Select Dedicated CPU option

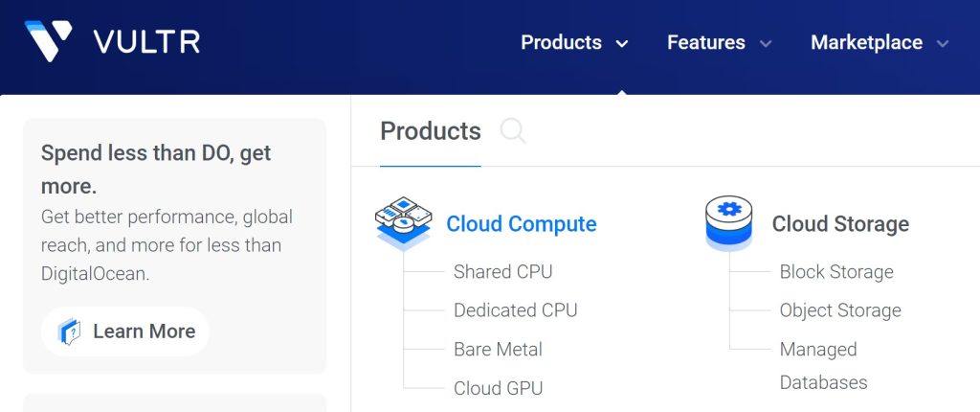coord(516,310)
